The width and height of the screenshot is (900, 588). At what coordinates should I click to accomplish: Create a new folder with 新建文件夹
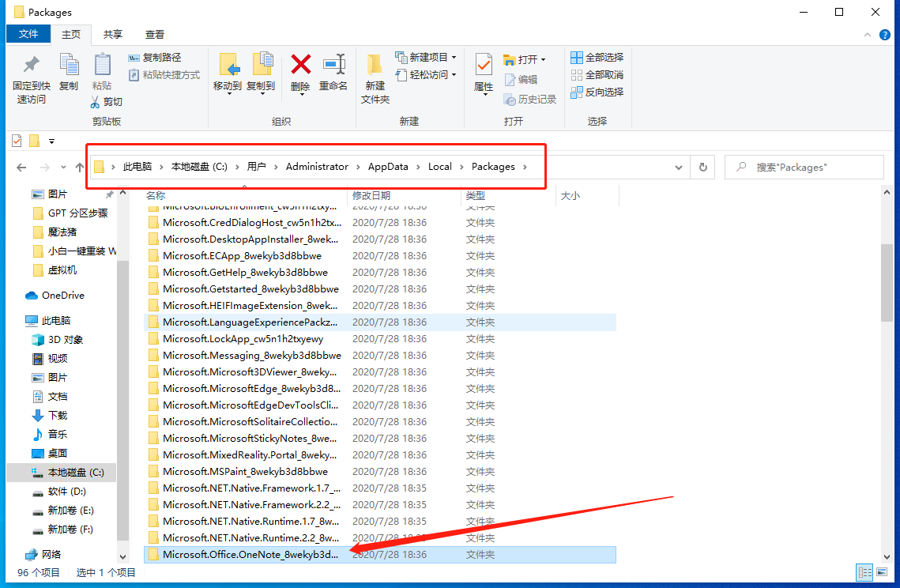375,79
